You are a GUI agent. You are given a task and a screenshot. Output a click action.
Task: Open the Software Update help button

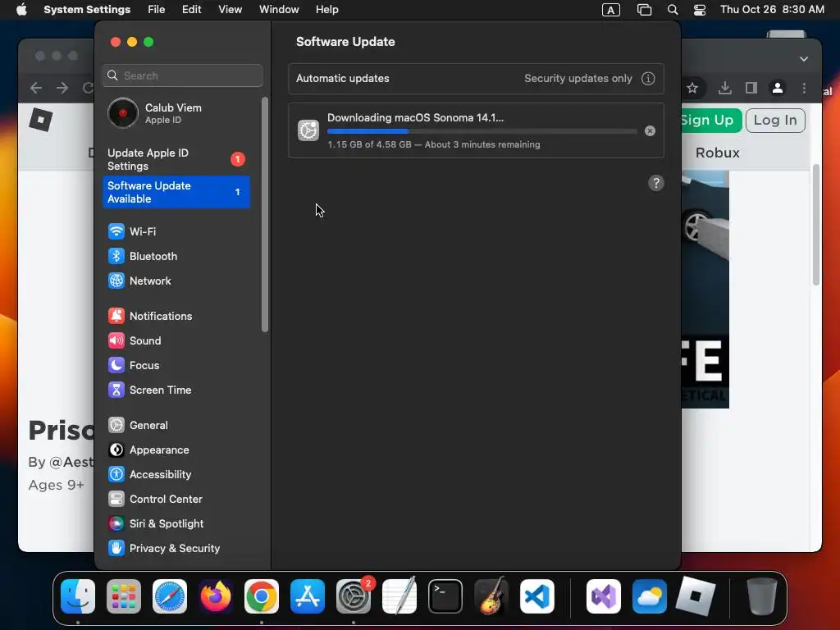[x=656, y=183]
